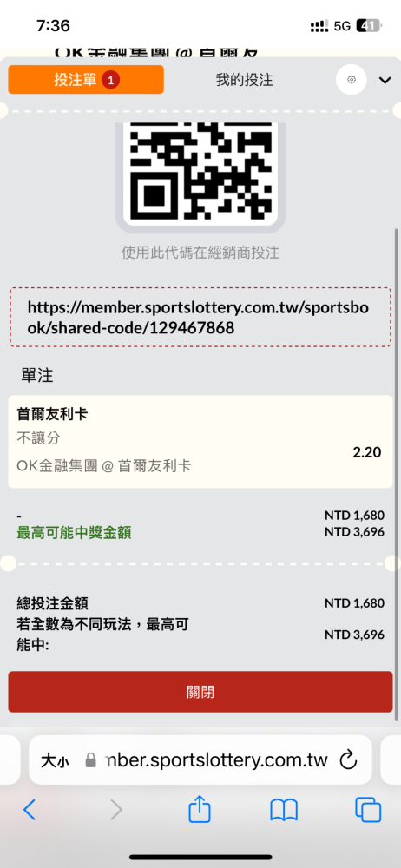Click the bet slip scrollbar
The image size is (401, 868).
(396, 473)
